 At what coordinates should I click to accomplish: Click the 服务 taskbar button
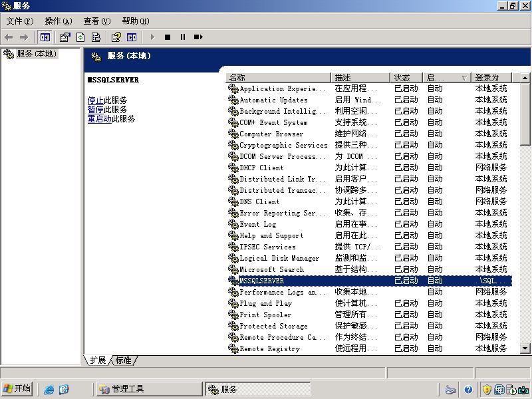click(x=258, y=389)
